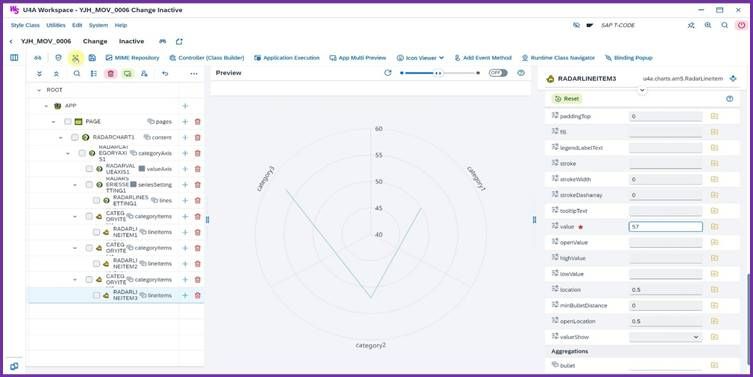Click the red delete icon in tree toolbar

(111, 73)
